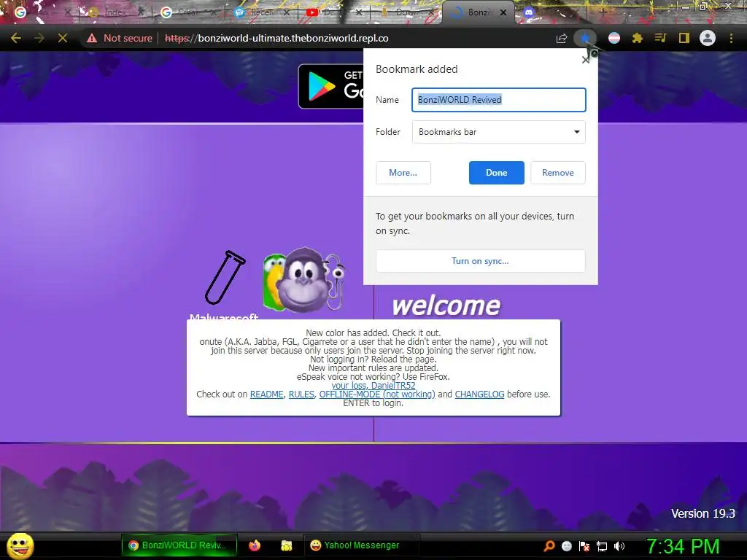
Task: Click the 'Version 19.3' text
Action: pyautogui.click(x=703, y=513)
